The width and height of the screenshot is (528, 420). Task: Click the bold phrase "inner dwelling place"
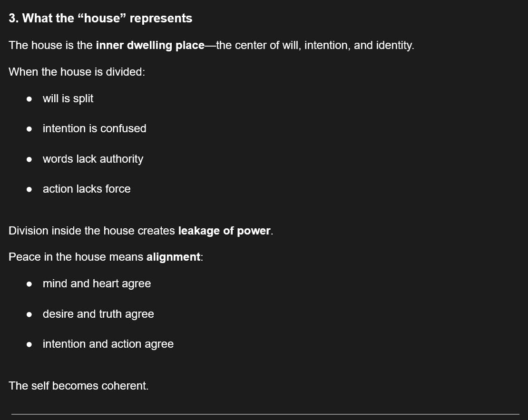[x=150, y=46]
